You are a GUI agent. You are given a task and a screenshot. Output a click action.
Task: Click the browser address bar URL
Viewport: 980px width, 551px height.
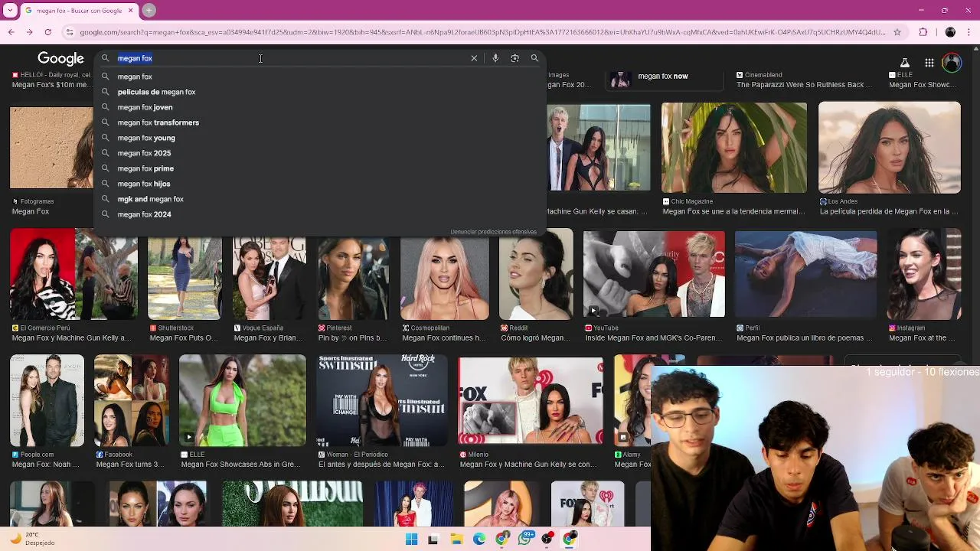pyautogui.click(x=482, y=32)
